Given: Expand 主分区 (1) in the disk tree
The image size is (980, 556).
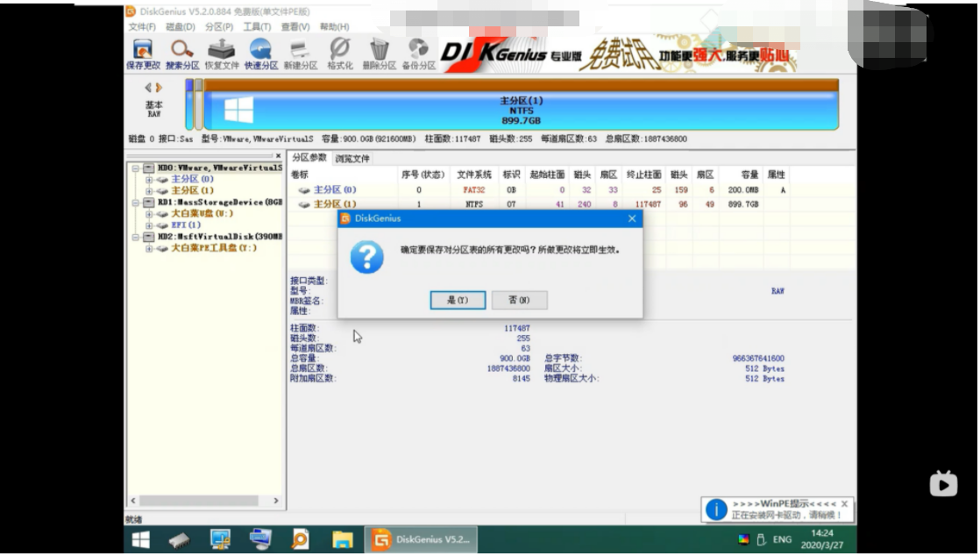Looking at the screenshot, I should pyautogui.click(x=149, y=191).
